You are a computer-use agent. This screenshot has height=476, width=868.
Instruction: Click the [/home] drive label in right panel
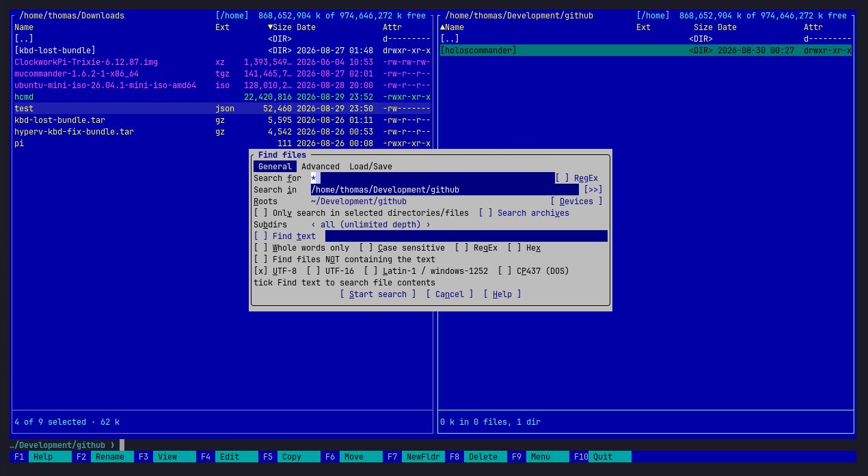(653, 16)
